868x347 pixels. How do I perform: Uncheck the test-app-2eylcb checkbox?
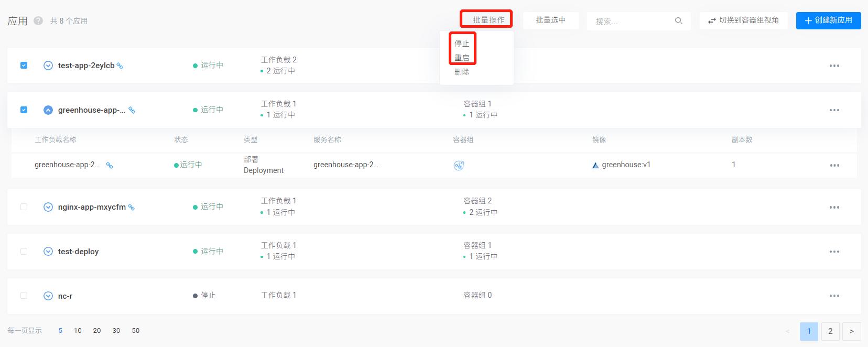coord(24,66)
